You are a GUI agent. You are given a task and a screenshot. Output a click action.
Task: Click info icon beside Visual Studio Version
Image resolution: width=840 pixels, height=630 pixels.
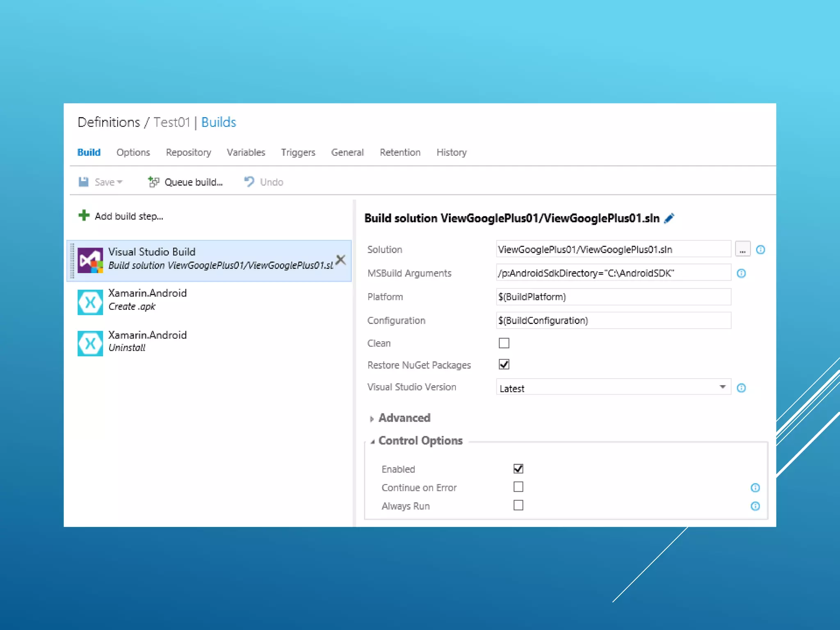(741, 388)
